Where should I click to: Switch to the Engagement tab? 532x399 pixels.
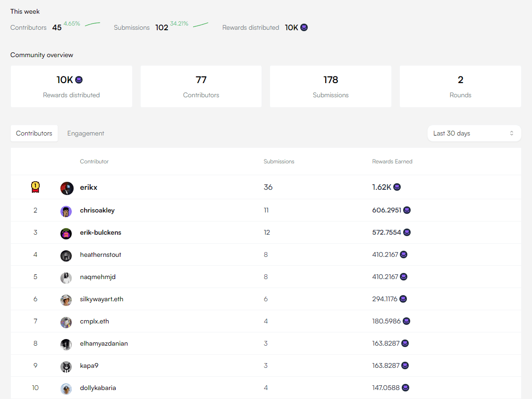point(85,133)
